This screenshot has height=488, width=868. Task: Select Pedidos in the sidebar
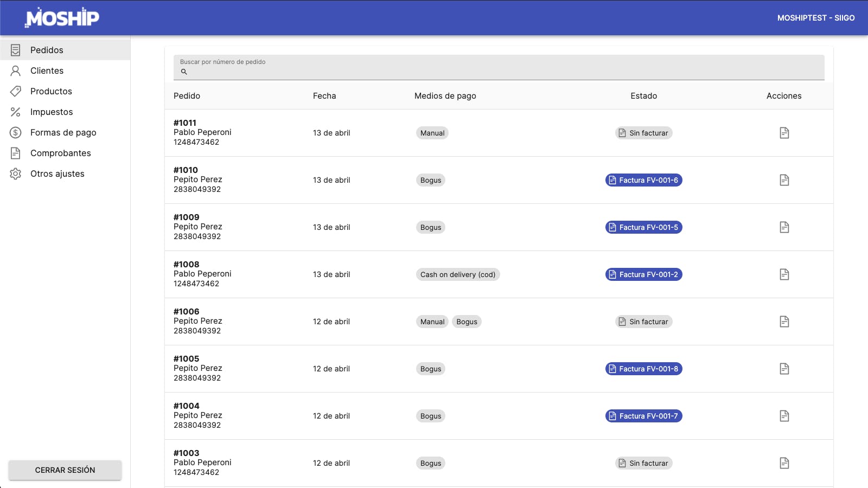[47, 50]
